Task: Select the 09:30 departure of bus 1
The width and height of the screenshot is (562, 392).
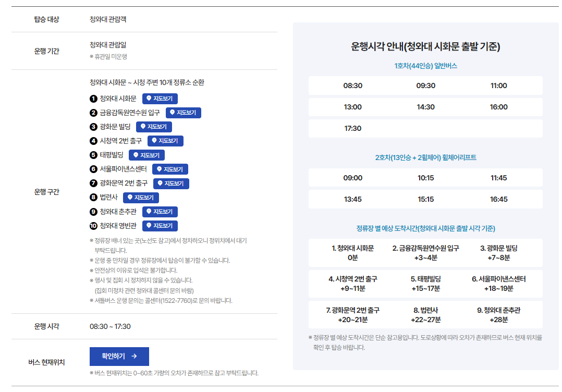Action: 425,85
